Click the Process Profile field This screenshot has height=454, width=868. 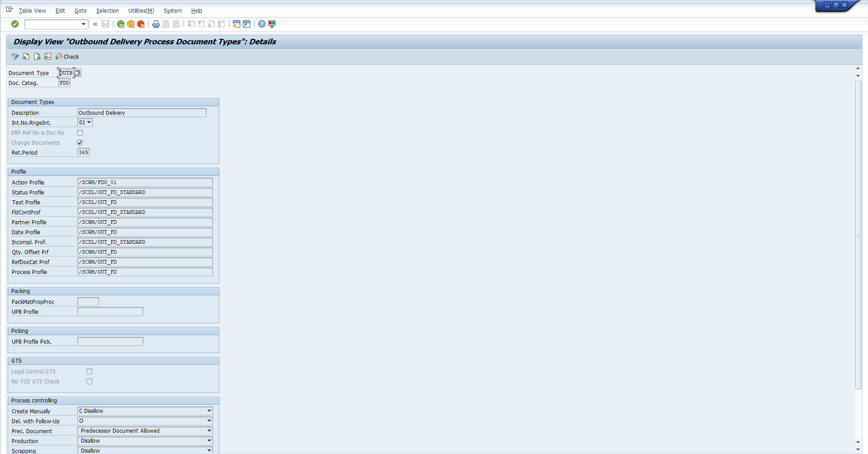145,272
